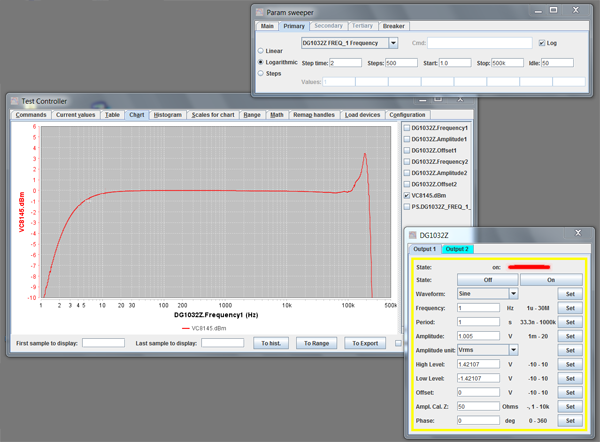Click Set button for Frequency
600x442 pixels.
click(x=570, y=308)
